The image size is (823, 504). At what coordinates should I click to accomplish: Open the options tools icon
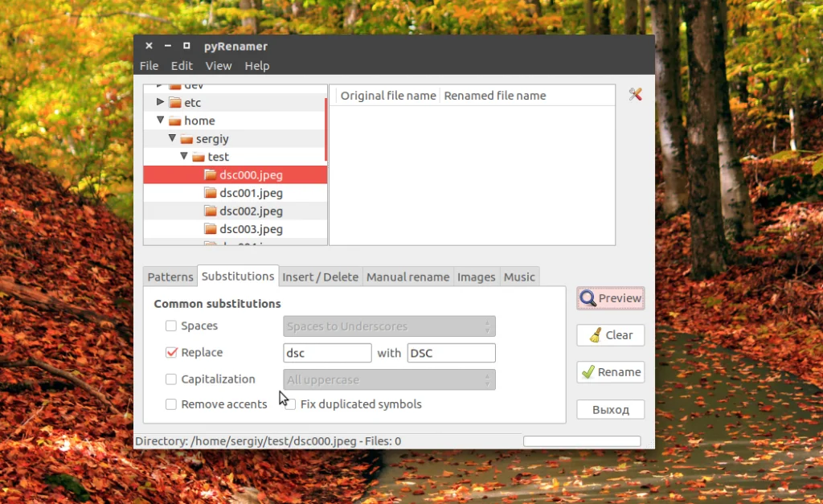click(635, 95)
